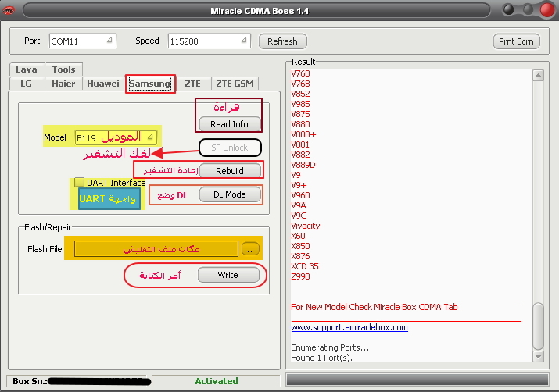Viewport: 559px width, 392px height.
Task: Click the V889D entry in Result list
Action: click(x=303, y=165)
